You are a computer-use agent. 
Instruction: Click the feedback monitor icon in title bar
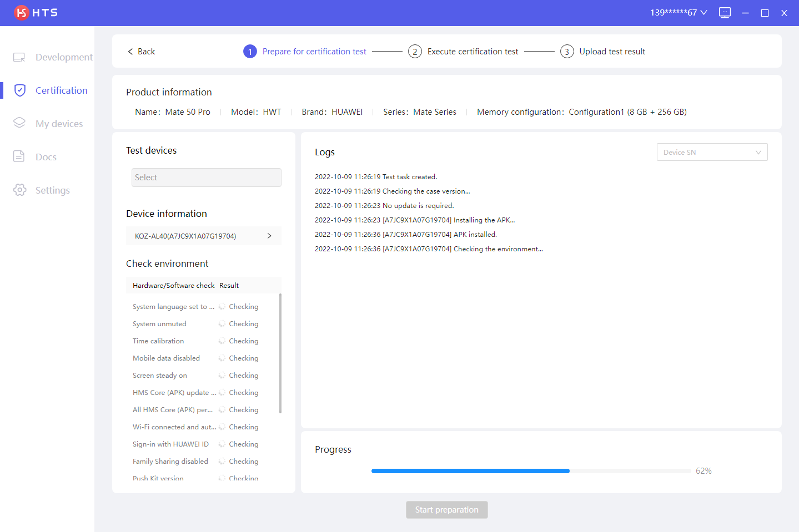(725, 13)
